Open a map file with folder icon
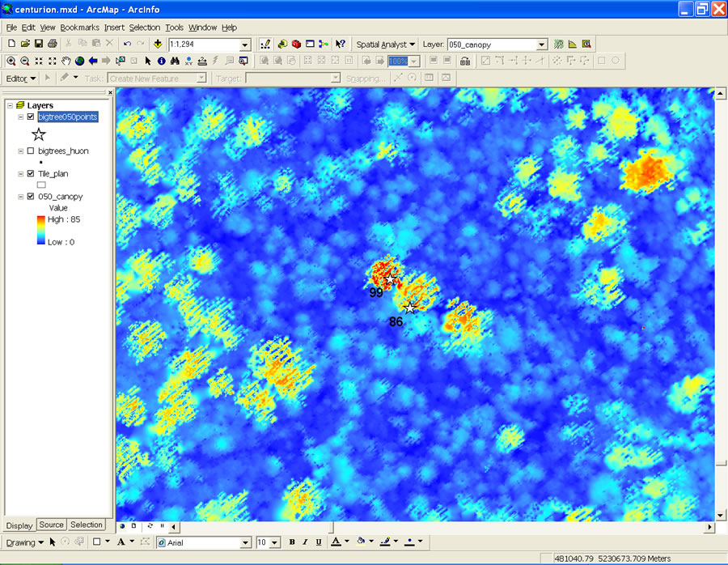 [25, 44]
